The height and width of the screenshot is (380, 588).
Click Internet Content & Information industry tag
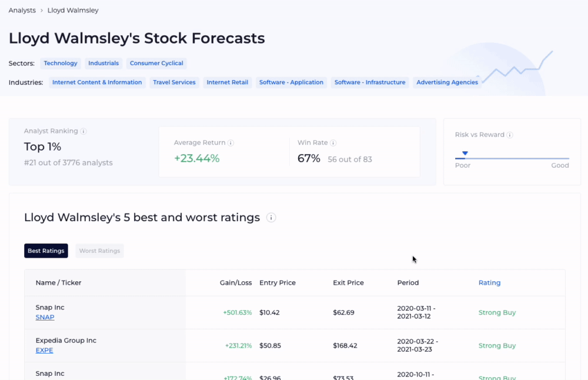click(x=97, y=82)
